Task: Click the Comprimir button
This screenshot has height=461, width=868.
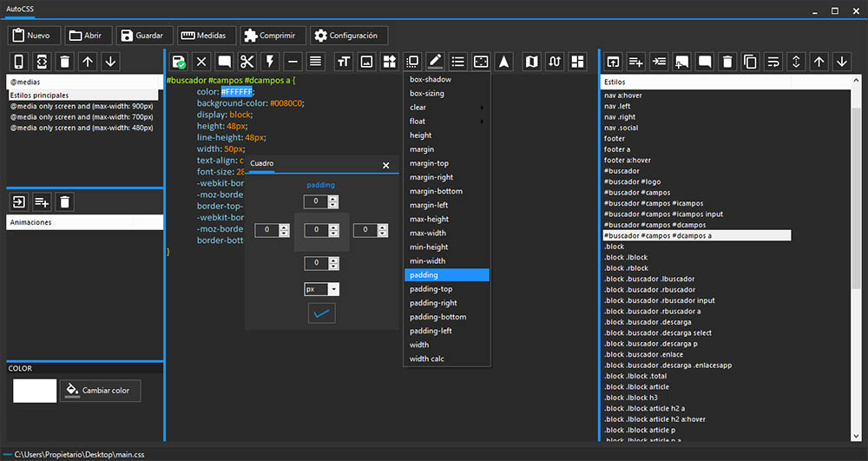Action: coord(273,36)
